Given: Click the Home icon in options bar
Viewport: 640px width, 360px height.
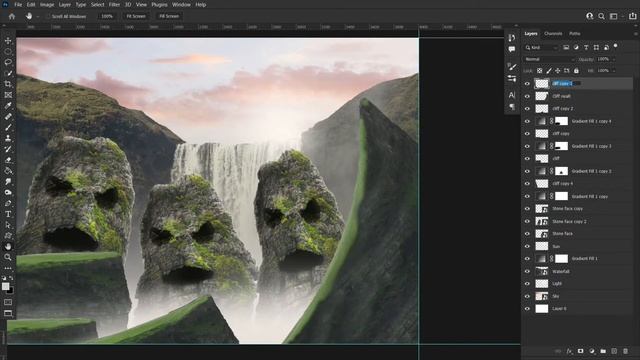Looking at the screenshot, I should tap(11, 16).
